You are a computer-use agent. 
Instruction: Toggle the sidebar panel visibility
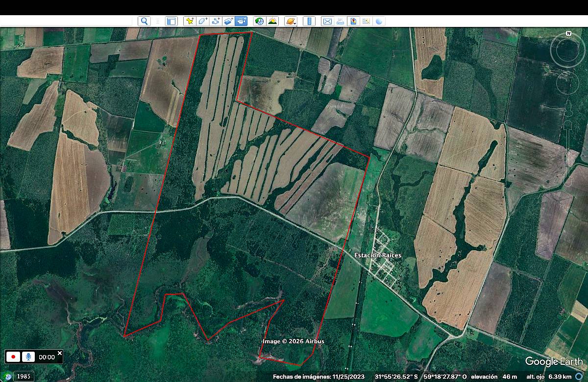[x=171, y=21]
